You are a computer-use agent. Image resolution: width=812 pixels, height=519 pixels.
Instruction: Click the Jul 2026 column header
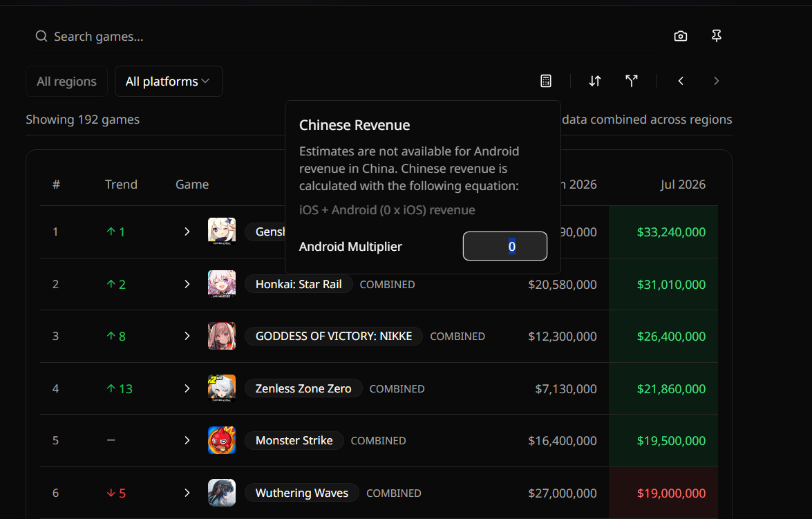(x=683, y=185)
